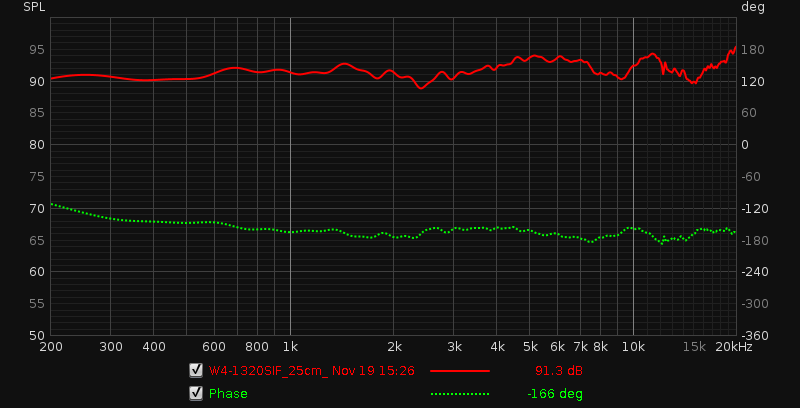Open the green dotted phase line swatch
800x408 pixels.
[460, 394]
